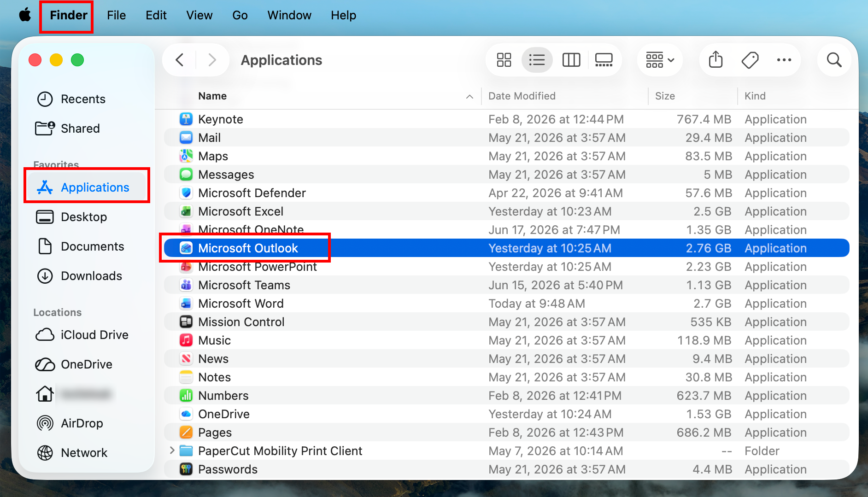This screenshot has height=497, width=868.
Task: Switch to gallery view
Action: click(x=604, y=60)
